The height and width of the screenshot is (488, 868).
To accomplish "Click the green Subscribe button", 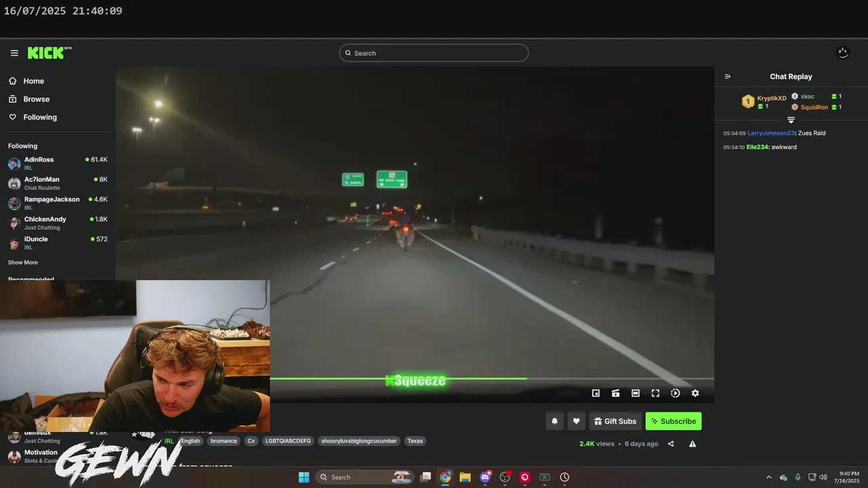I will coord(673,421).
